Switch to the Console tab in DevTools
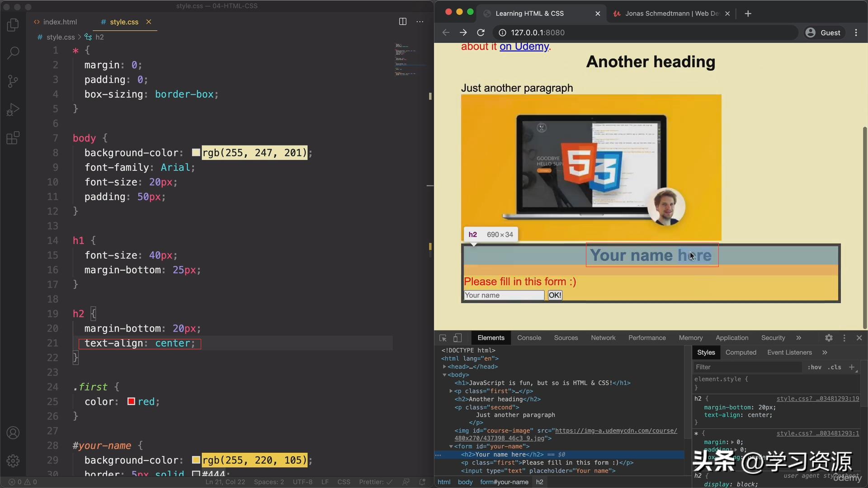This screenshot has width=868, height=488. 529,338
